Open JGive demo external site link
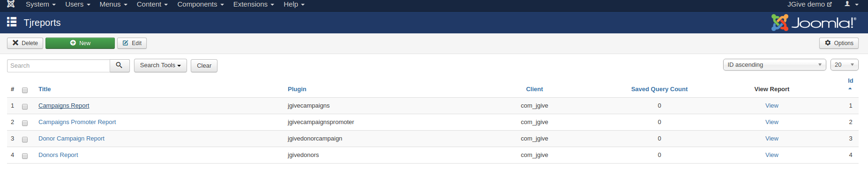Image resolution: width=868 pixels, height=180 pixels. click(809, 4)
